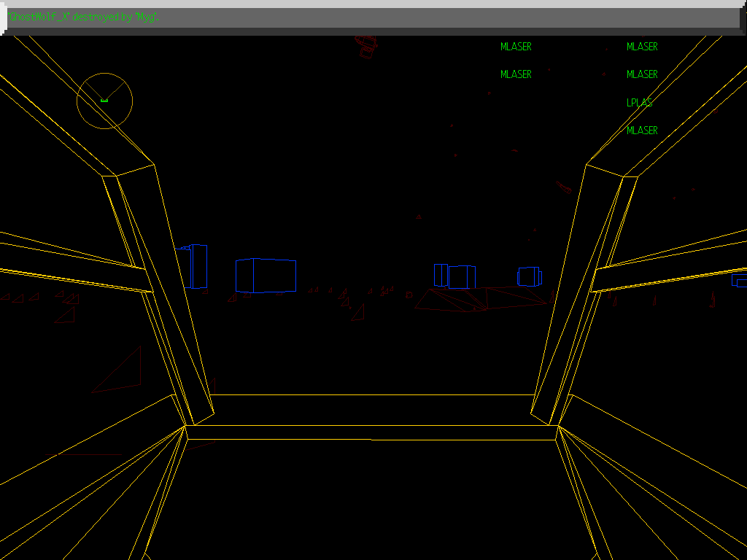This screenshot has height=560, width=747.
Task: Target the largest blue wireframe building
Action: click(266, 275)
